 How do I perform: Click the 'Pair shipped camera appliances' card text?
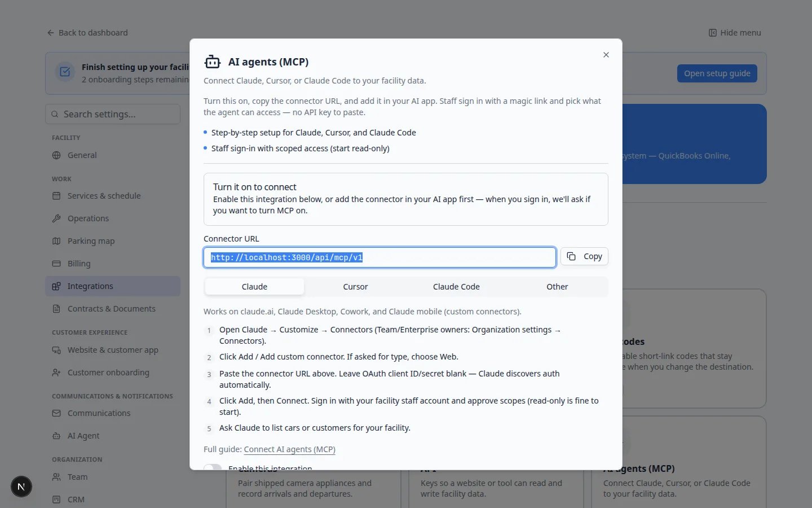(x=304, y=488)
